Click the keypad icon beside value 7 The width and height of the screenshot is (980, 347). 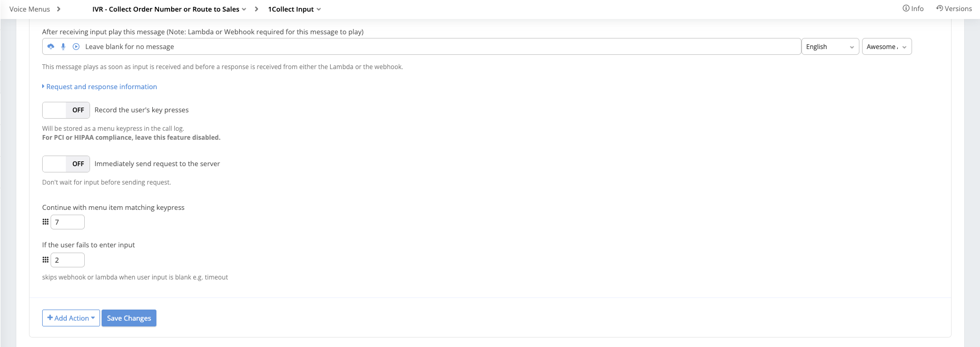coord(45,222)
